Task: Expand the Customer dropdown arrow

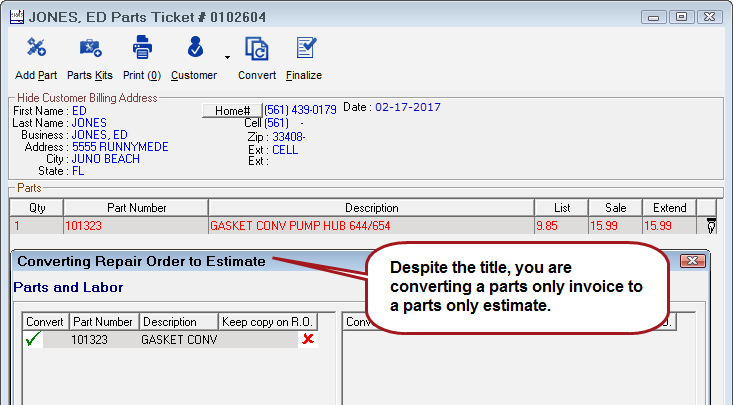Action: coord(227,57)
